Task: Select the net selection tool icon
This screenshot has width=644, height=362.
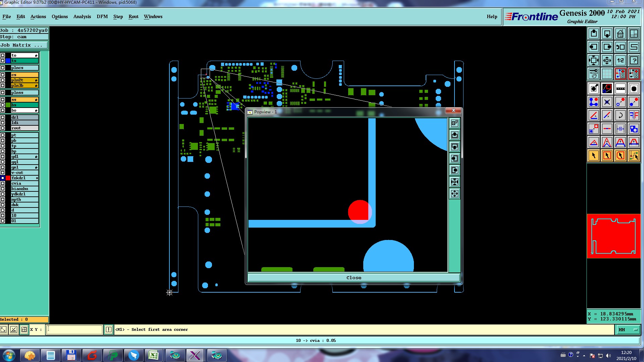Action: pyautogui.click(x=634, y=156)
